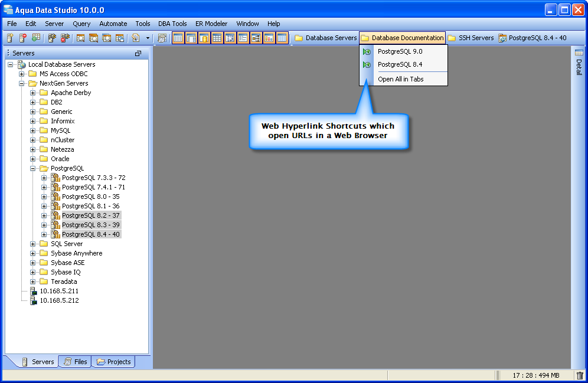Image resolution: width=588 pixels, height=383 pixels.
Task: Switch to the Servers tab
Action: coord(38,362)
